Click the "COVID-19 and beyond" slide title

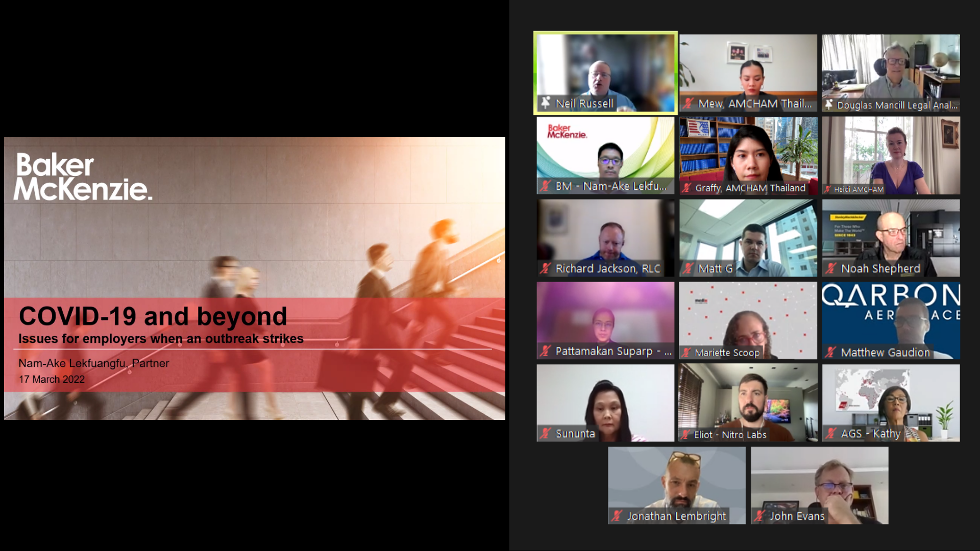click(x=153, y=316)
